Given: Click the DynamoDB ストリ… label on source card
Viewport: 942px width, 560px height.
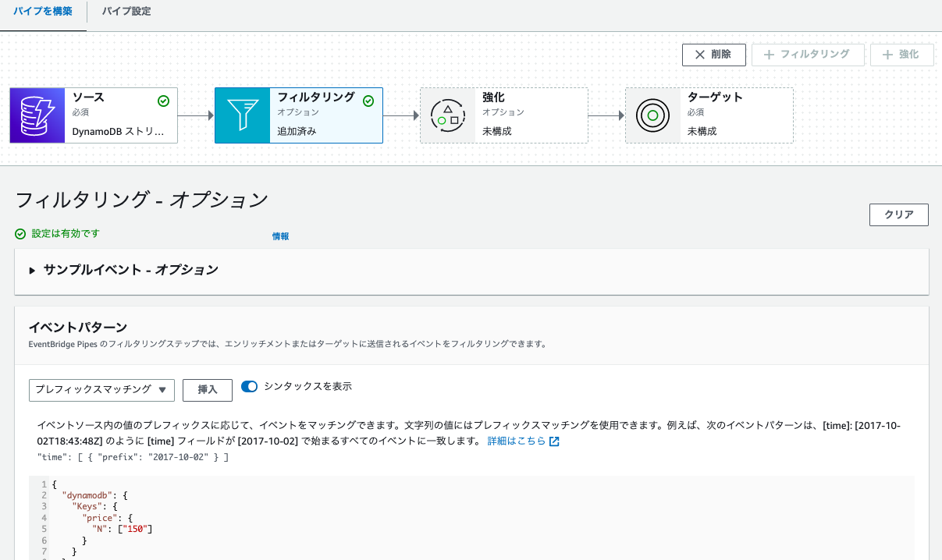Looking at the screenshot, I should coord(119,131).
